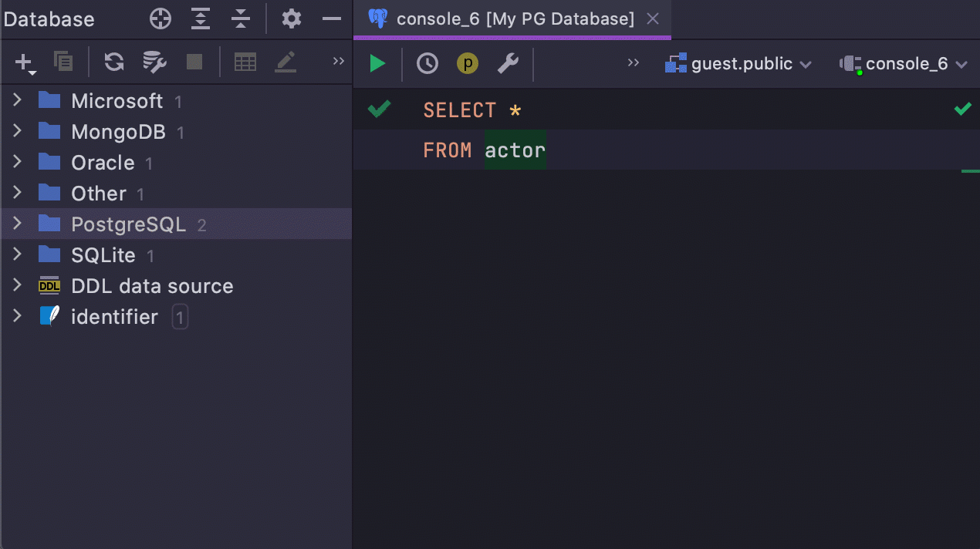Click the DDL data source icon
The width and height of the screenshot is (980, 549).
[x=49, y=286]
